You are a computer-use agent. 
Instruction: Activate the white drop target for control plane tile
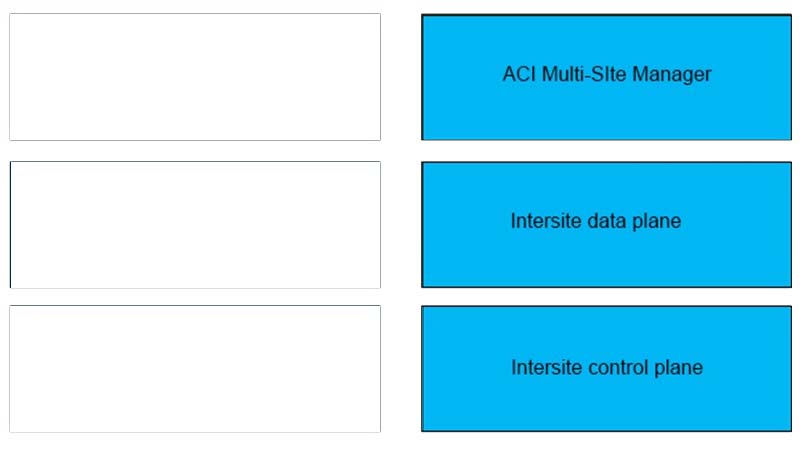coord(195,368)
